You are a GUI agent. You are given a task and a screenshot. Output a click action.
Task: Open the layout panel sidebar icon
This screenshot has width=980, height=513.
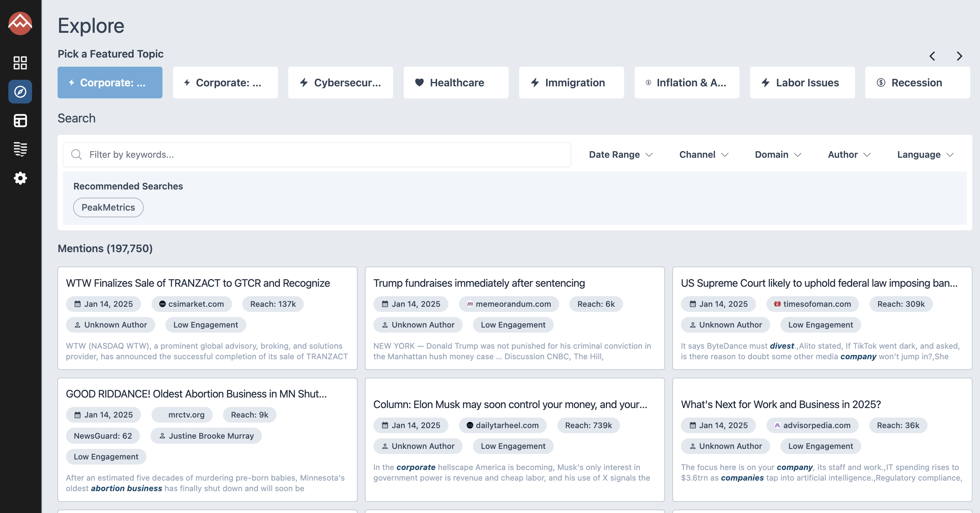[x=20, y=121]
